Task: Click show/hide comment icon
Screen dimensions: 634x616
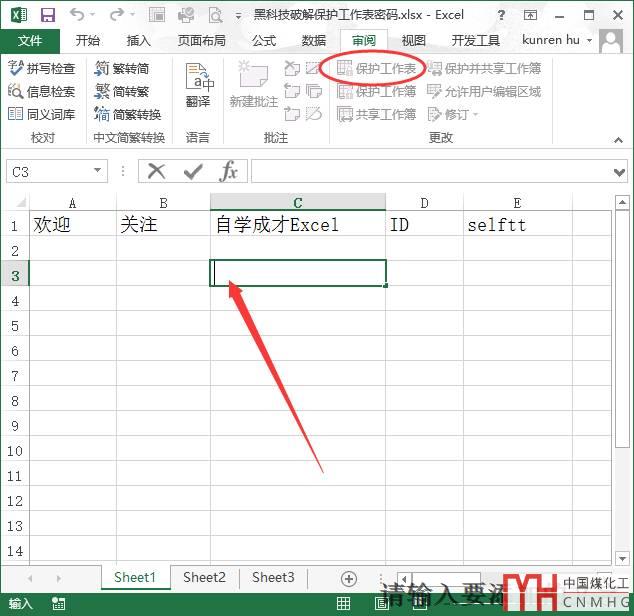Action: (x=313, y=68)
